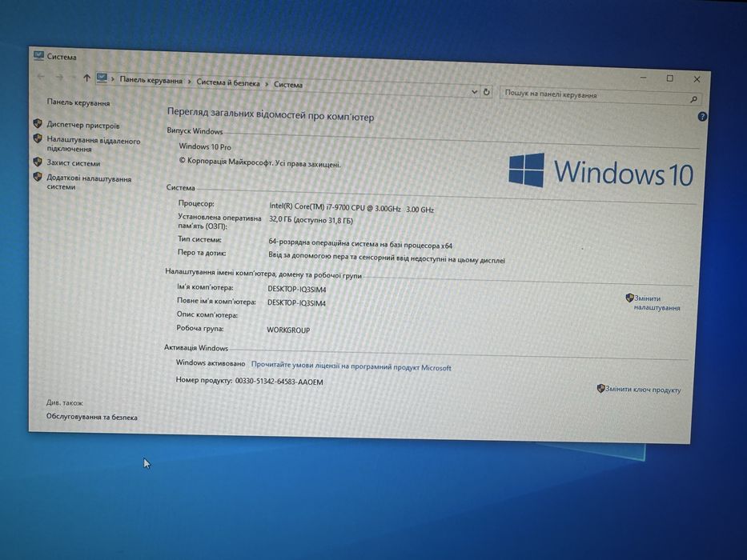Click the Windows 10 logo
The width and height of the screenshot is (747, 560).
[600, 171]
